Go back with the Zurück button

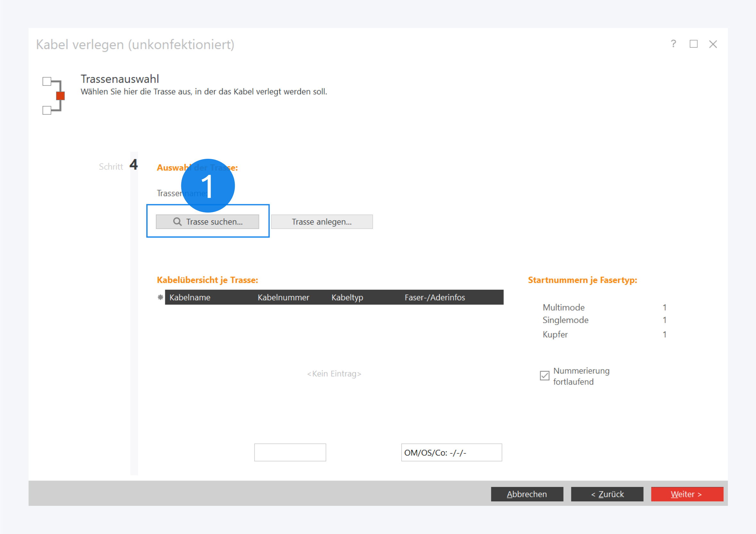[x=607, y=494]
